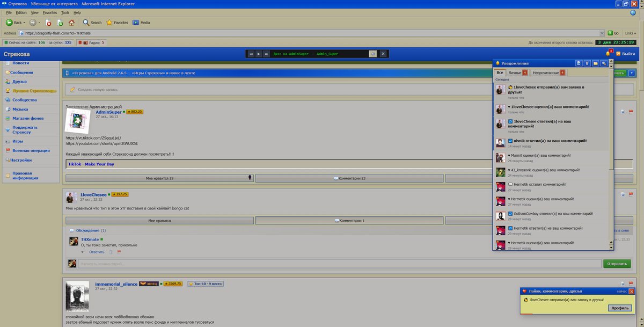Screen dimensions: 644x327
Task: Open Комментарии 23 on AdminSuper post
Action: [349, 178]
